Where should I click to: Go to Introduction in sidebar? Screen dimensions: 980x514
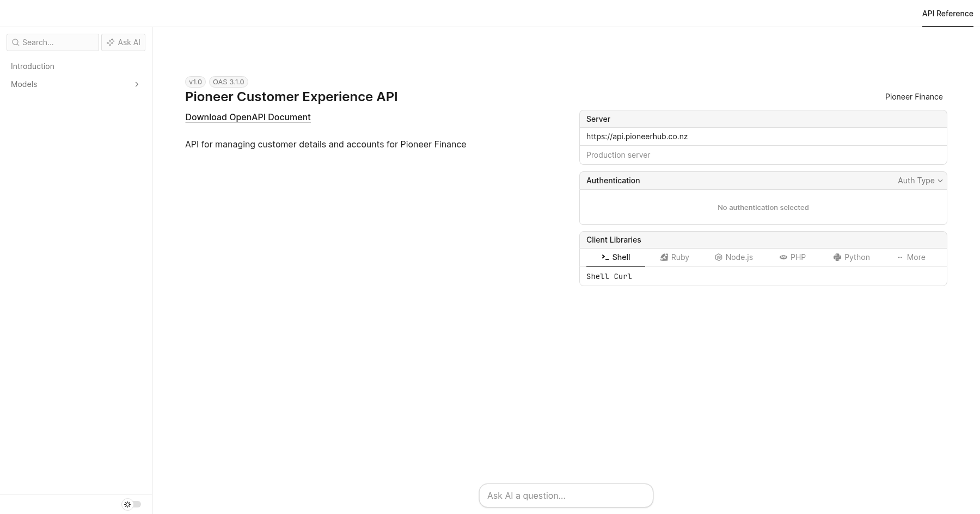(x=33, y=66)
